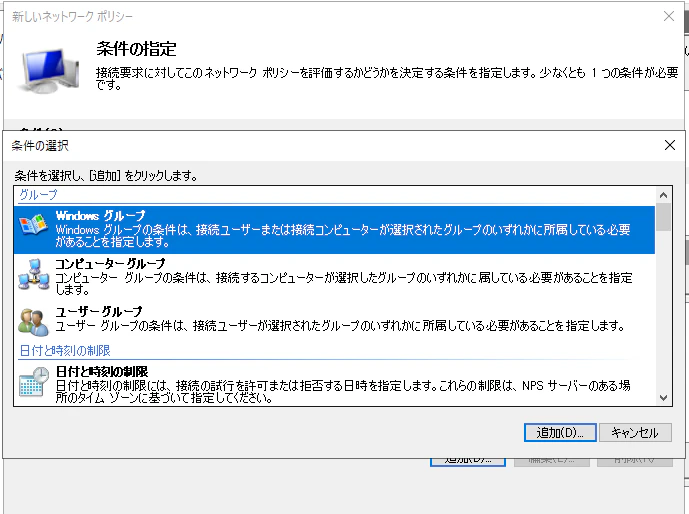
Task: Select the コンピューター グループ network icon
Action: coord(33,275)
